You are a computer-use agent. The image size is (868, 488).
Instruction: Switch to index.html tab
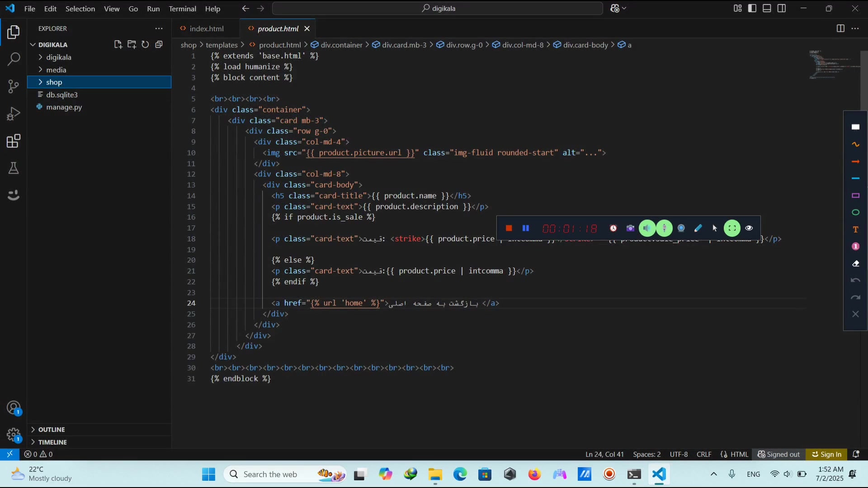point(206,28)
